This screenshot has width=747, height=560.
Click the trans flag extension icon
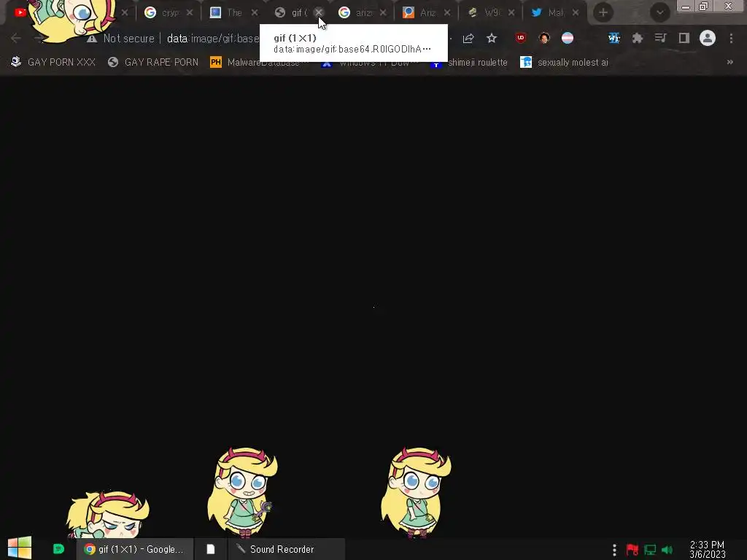pos(568,38)
